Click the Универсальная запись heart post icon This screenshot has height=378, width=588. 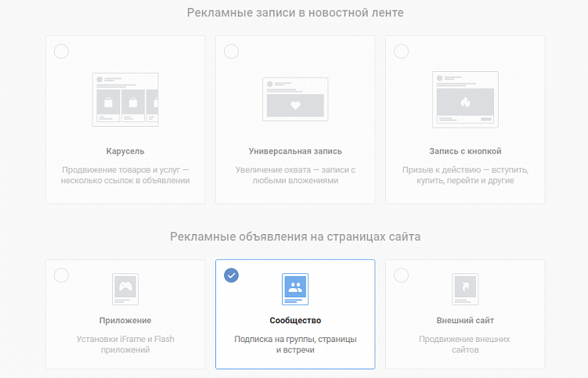[295, 99]
